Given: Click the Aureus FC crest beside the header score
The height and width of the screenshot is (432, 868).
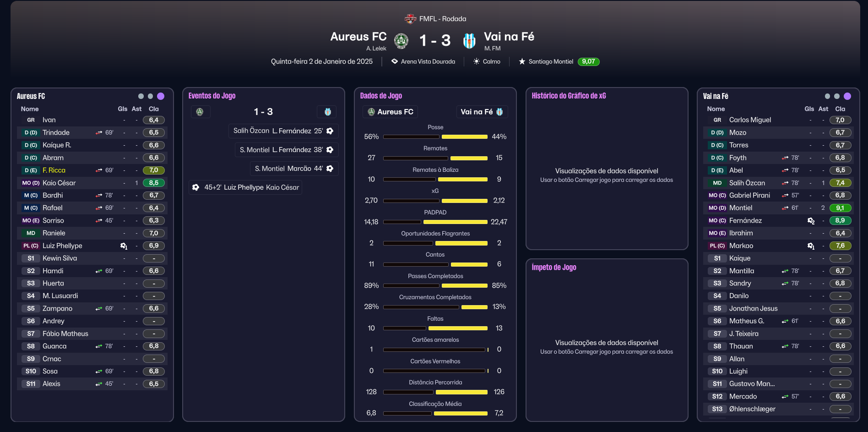Looking at the screenshot, I should [x=401, y=41].
